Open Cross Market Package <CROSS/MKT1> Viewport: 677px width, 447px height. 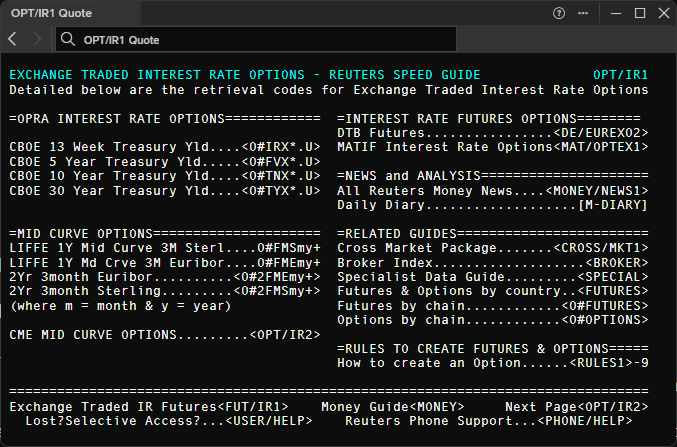pos(601,248)
